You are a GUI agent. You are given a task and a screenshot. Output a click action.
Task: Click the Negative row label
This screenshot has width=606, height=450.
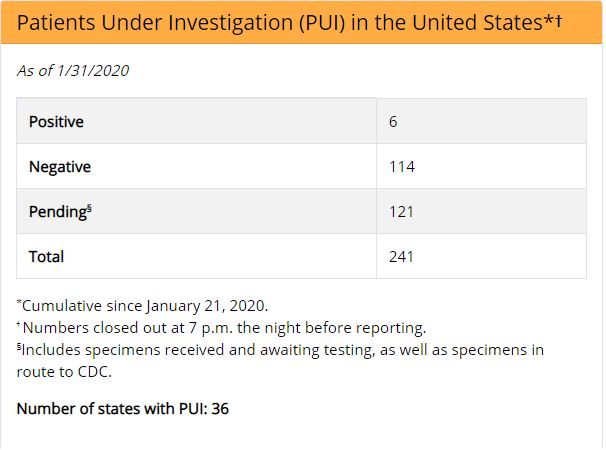pyautogui.click(x=60, y=167)
